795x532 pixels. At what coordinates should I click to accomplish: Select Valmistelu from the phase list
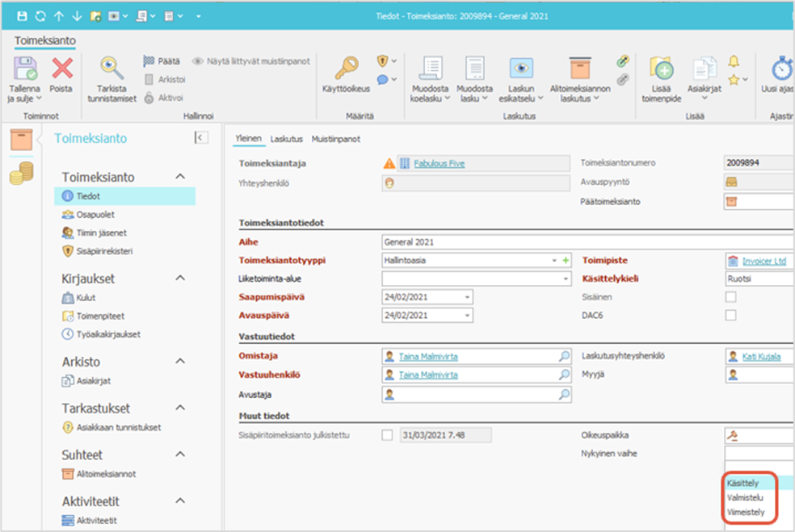[x=744, y=497]
